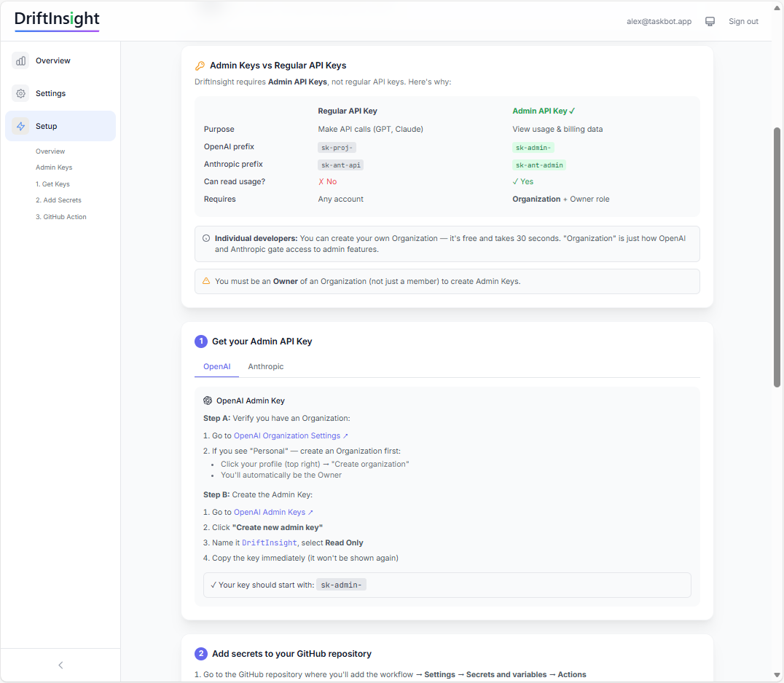Select the OpenAI tab
Image resolution: width=784 pixels, height=683 pixels.
click(216, 366)
